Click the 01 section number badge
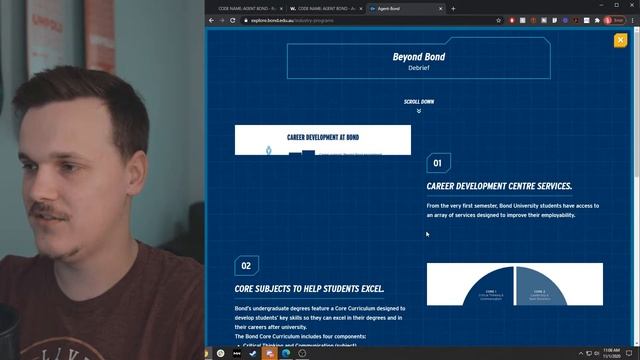 click(438, 163)
